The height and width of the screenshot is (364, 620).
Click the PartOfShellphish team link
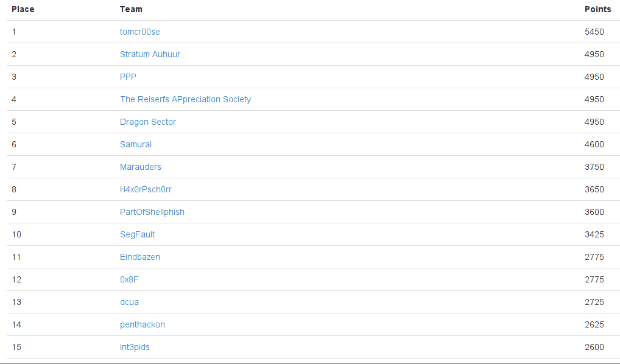[x=152, y=212]
